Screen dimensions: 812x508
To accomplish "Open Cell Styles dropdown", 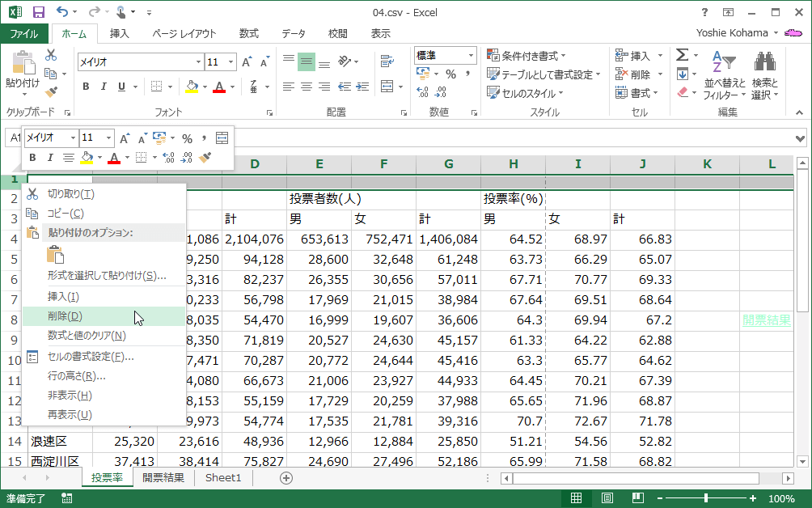I will click(x=525, y=93).
